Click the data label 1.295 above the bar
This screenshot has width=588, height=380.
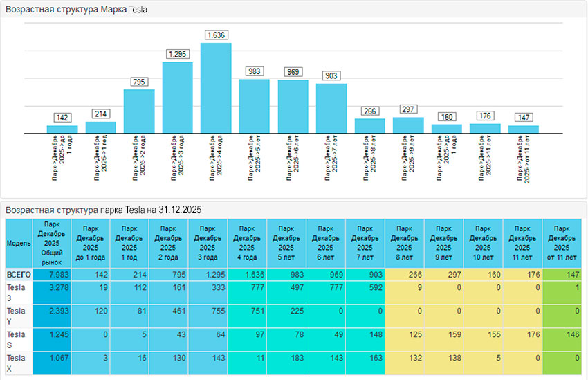pos(178,54)
